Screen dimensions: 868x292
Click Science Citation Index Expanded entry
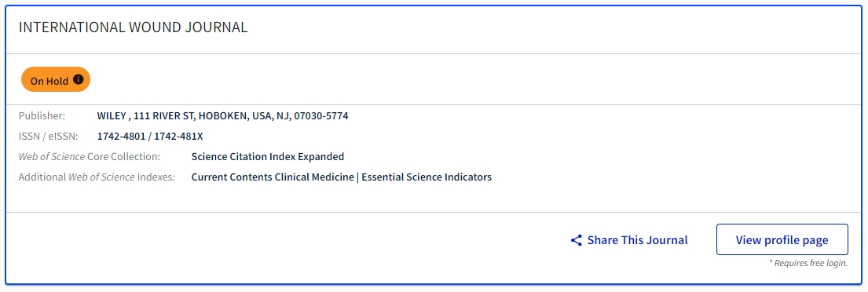267,156
